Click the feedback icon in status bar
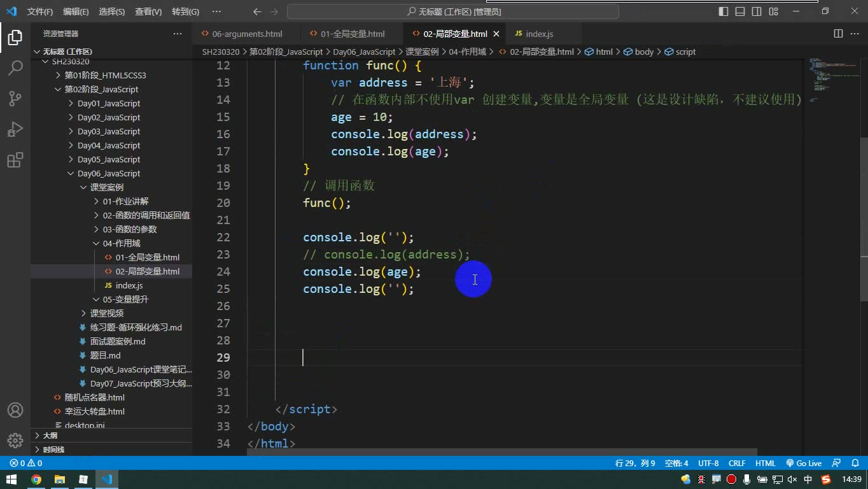The image size is (868, 489). pyautogui.click(x=837, y=464)
